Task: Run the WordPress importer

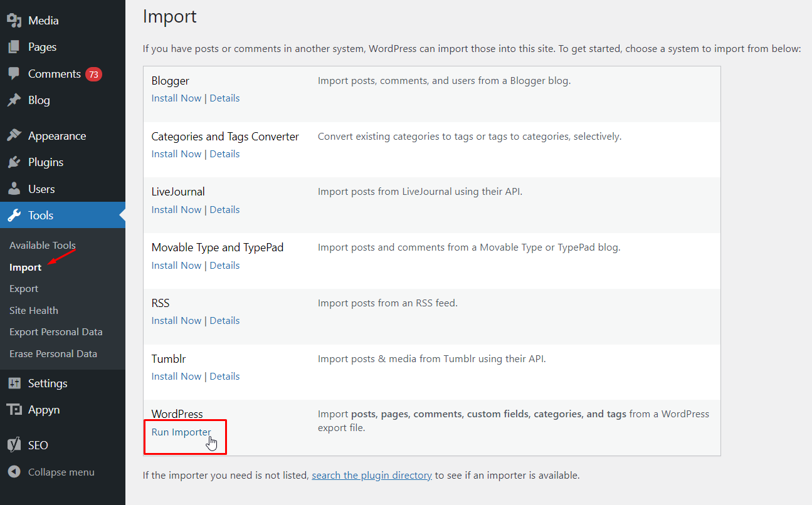Action: coord(181,432)
